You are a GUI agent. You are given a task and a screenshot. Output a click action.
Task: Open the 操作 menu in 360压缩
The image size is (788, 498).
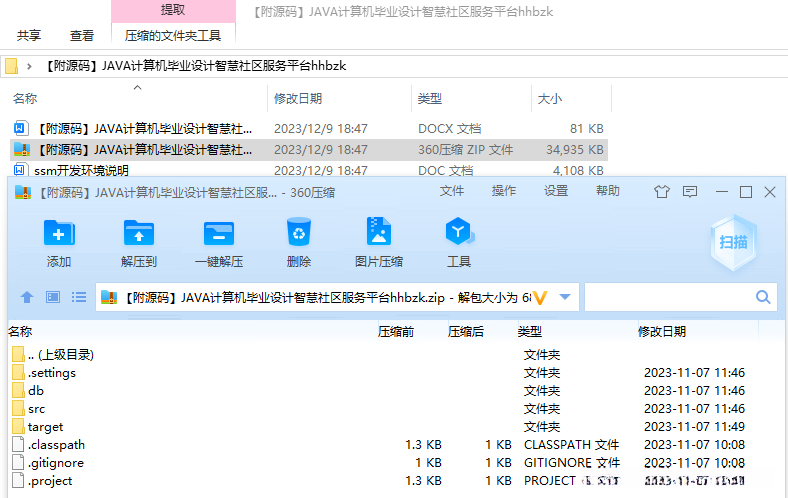504,191
